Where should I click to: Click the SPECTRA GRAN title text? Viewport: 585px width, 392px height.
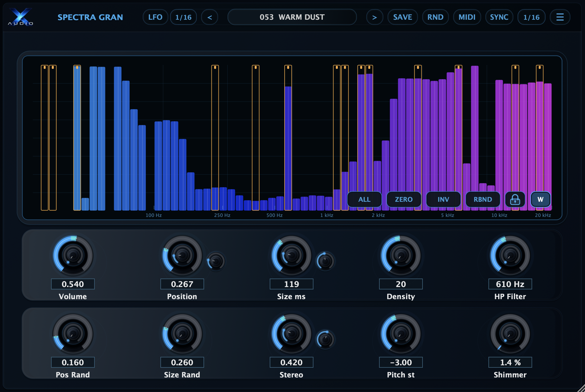click(90, 17)
